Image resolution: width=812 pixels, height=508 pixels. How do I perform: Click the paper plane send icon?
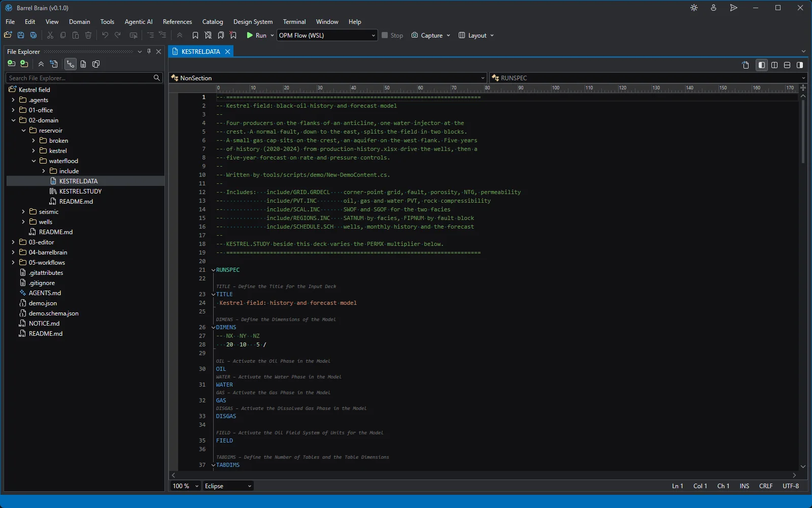point(733,8)
